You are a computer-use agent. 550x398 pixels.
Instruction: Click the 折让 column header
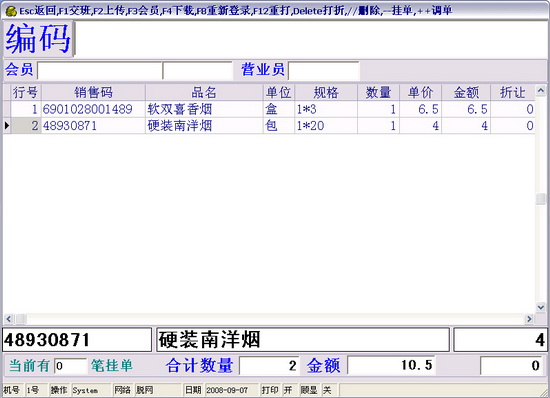coord(512,92)
